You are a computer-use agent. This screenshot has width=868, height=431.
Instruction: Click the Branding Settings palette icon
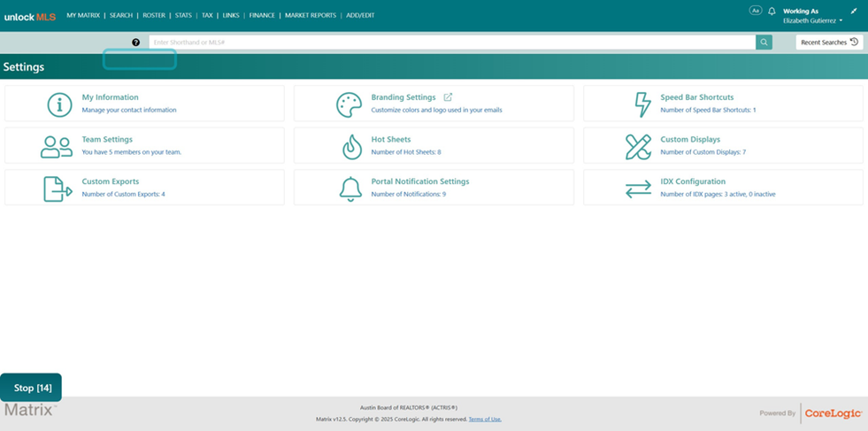[x=349, y=104]
